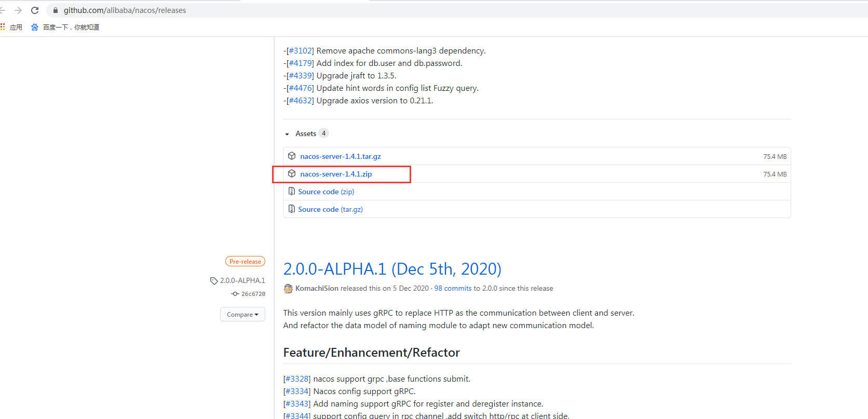Click the browser forward arrow
The width and height of the screenshot is (868, 419).
(18, 10)
